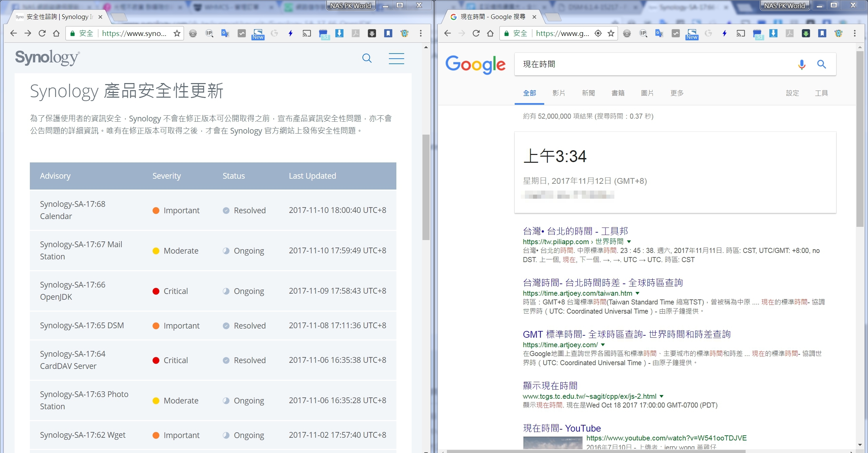This screenshot has width=868, height=453.
Task: Expand arrow next to time.artjoey.com/taiwan.htm
Action: click(x=637, y=293)
